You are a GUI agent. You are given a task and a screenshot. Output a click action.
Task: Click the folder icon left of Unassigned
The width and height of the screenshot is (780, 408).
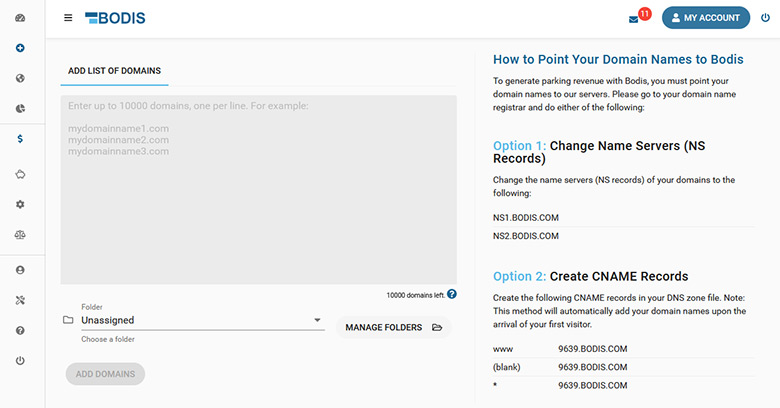coord(68,320)
